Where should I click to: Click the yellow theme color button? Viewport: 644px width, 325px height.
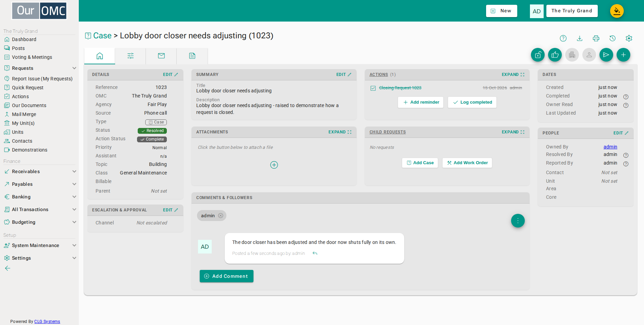point(617,11)
